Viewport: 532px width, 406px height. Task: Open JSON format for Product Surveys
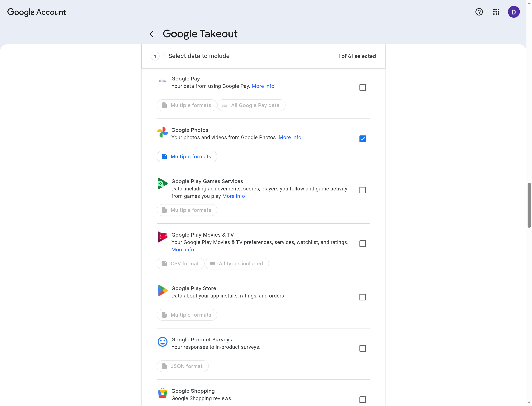tap(183, 366)
